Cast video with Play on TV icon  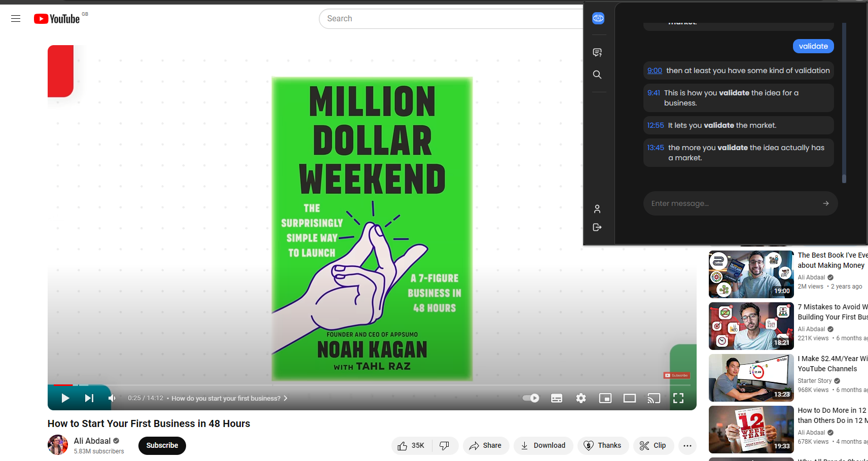(654, 398)
